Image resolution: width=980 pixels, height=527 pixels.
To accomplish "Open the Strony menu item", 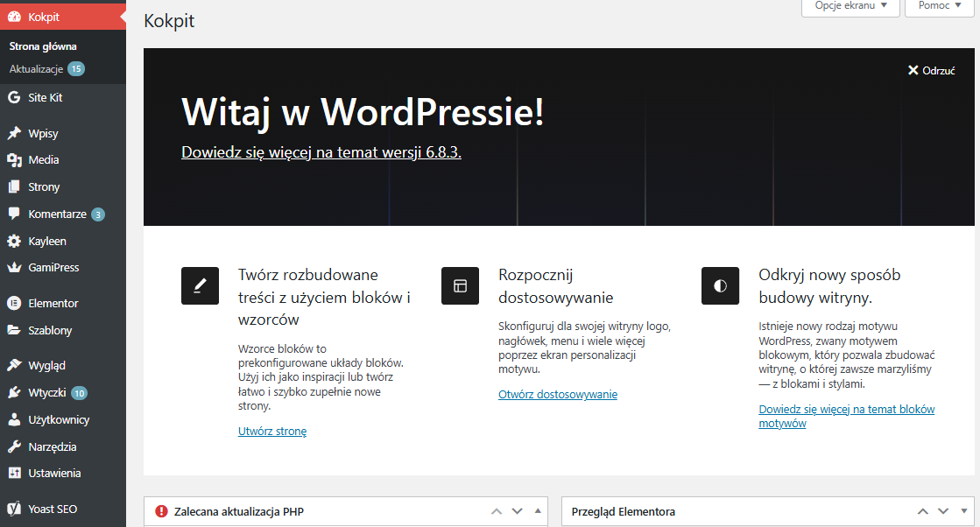I will [x=44, y=187].
